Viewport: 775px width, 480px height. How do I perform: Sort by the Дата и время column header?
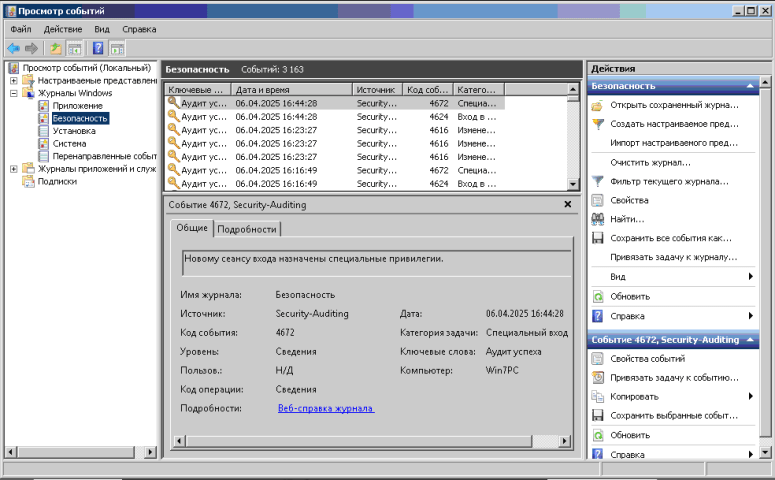click(292, 89)
